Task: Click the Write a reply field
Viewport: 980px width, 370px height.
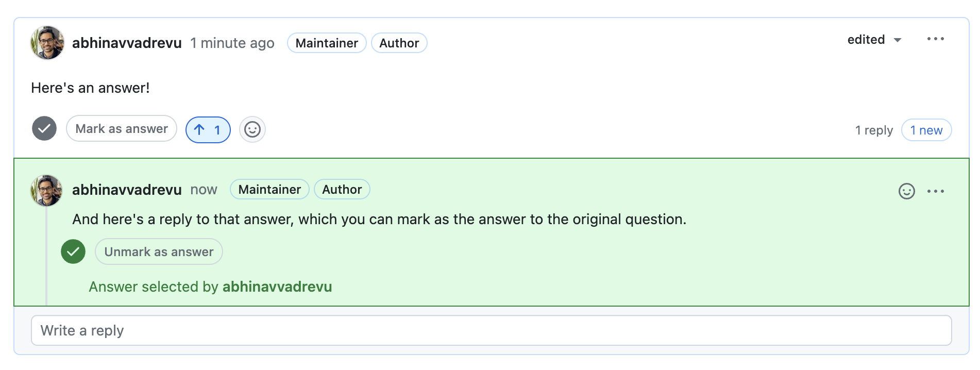Action: 491,330
